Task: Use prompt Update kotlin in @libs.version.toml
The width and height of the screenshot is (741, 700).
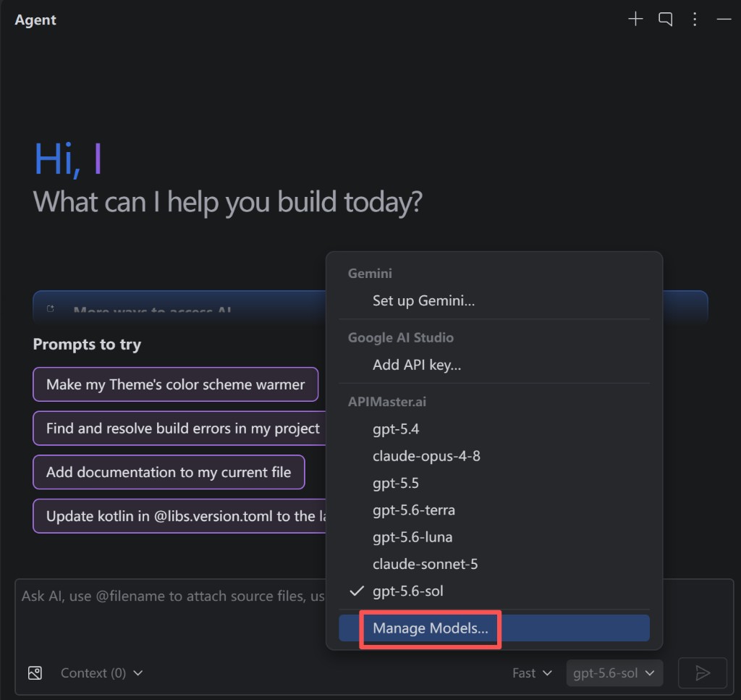Action: pyautogui.click(x=179, y=516)
